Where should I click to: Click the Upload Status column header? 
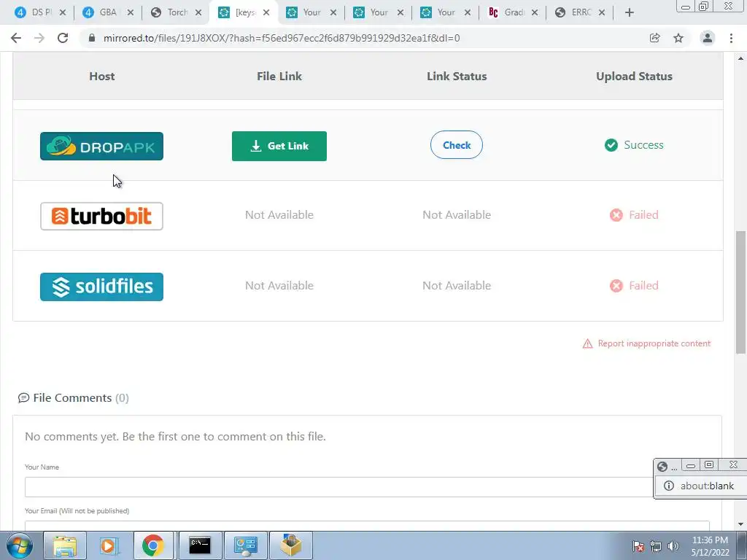(x=634, y=76)
